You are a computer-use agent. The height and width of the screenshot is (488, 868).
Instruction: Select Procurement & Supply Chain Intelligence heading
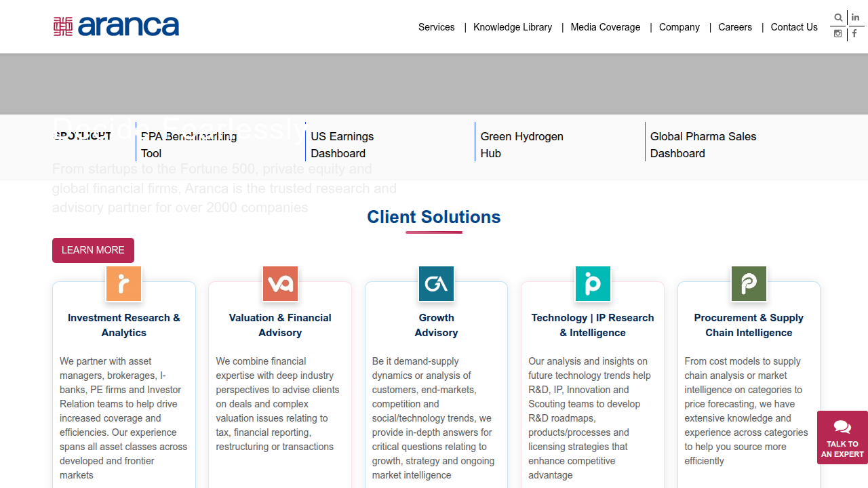[x=749, y=325]
